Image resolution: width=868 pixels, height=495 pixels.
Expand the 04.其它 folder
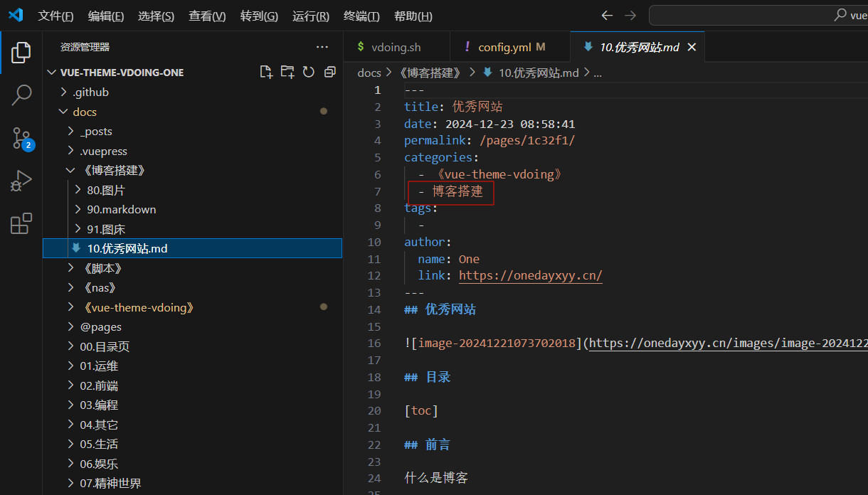(x=193, y=425)
